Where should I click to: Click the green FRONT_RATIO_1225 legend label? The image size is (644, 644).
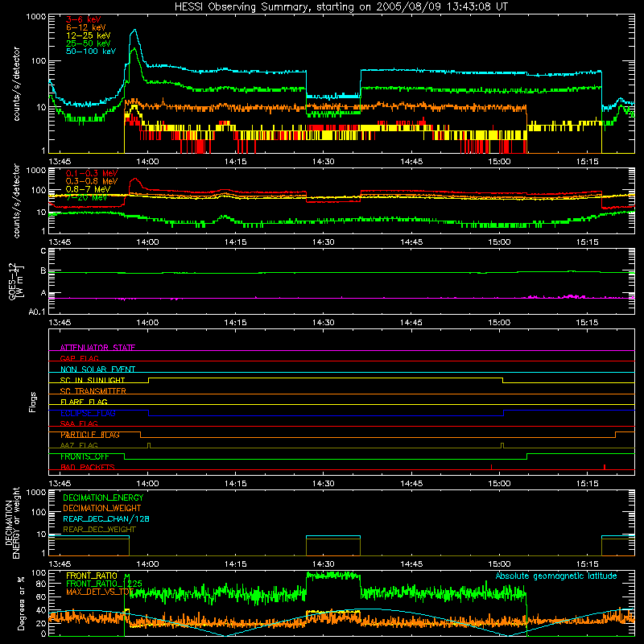104,584
